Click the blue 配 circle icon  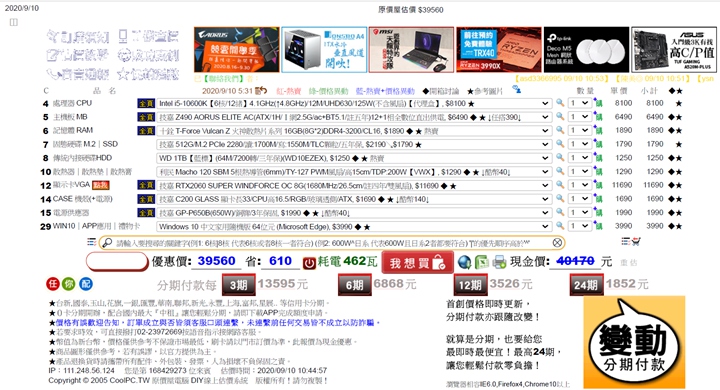pos(85,284)
